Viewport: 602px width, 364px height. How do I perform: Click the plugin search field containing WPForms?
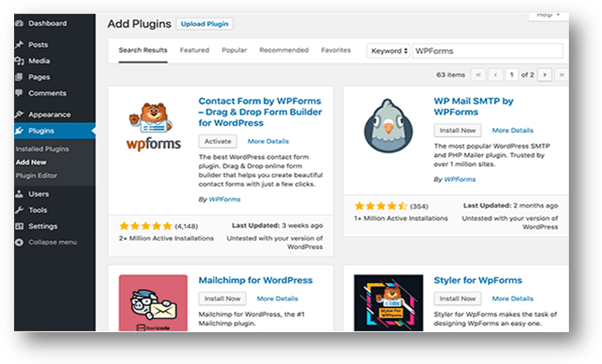click(x=487, y=51)
